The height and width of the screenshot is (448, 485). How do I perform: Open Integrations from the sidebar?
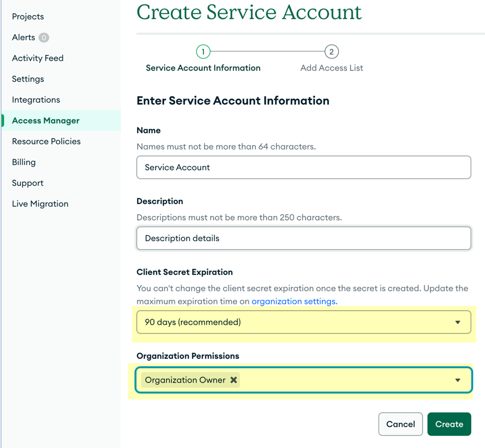click(x=36, y=100)
